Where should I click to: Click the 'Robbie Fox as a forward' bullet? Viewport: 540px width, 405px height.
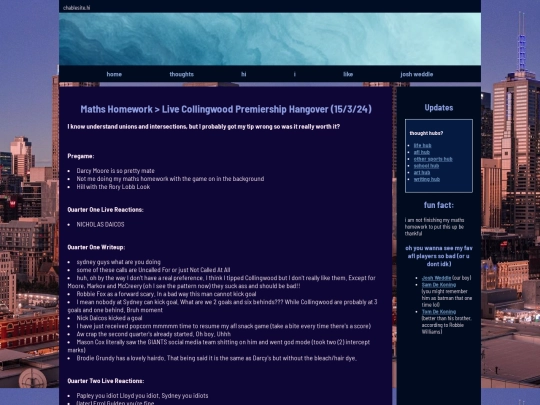coord(166,294)
